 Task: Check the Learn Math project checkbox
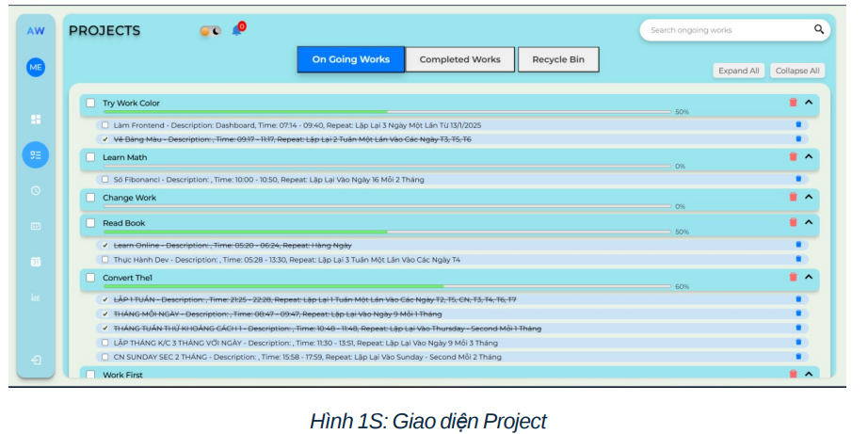(x=90, y=157)
